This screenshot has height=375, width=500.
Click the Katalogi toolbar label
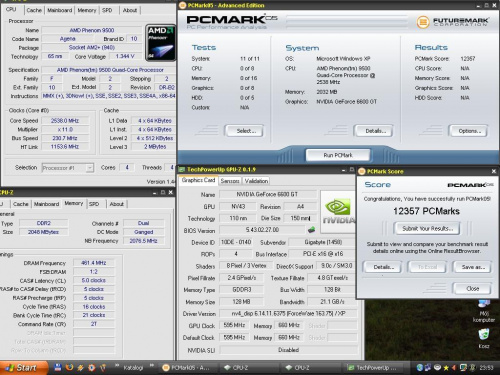pos(133,368)
